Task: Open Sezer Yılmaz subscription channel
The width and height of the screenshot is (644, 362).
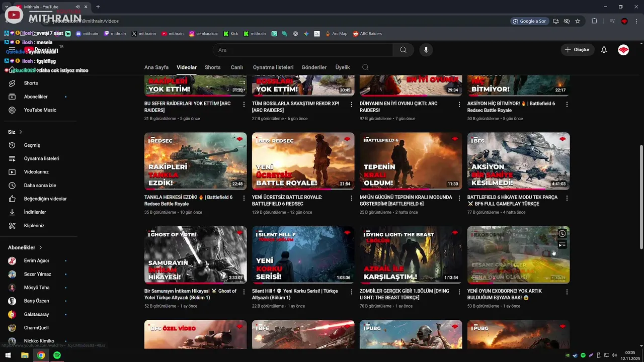Action: click(38, 274)
